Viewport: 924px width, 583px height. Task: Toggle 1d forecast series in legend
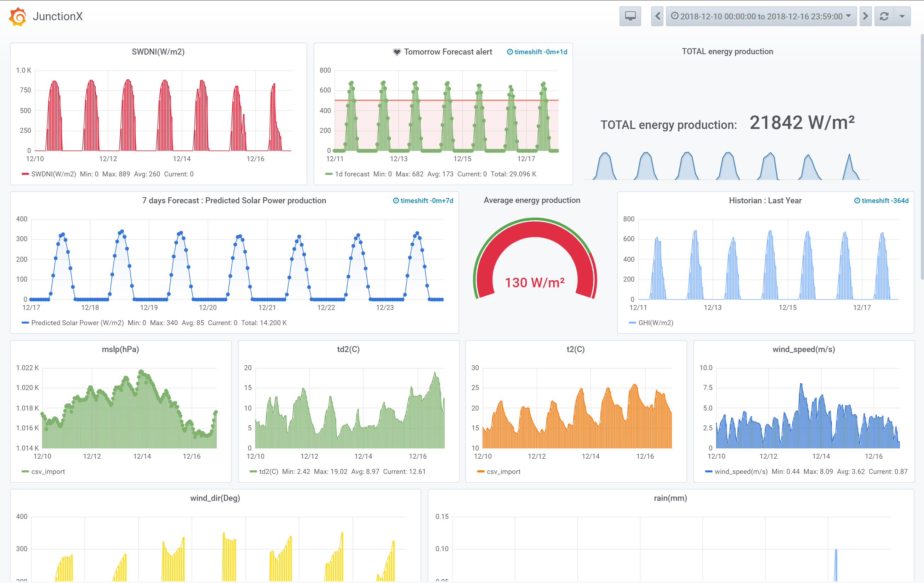(x=352, y=174)
